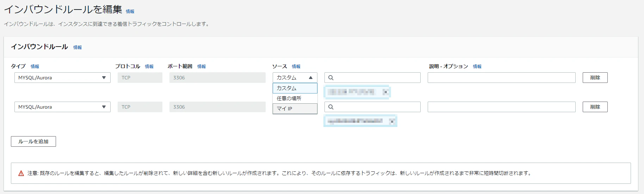Image resolution: width=644 pixels, height=194 pixels.
Task: Collapse the open カスタム source dropdown
Action: pyautogui.click(x=295, y=78)
